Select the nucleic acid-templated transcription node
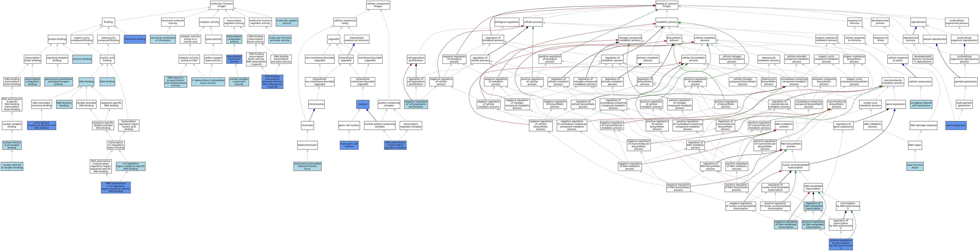 [795, 166]
